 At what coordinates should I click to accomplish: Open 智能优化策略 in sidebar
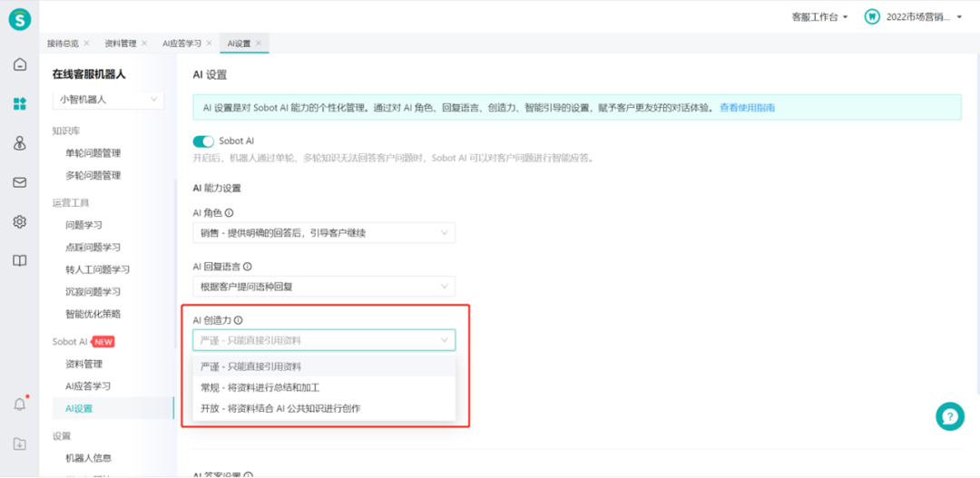pos(93,314)
